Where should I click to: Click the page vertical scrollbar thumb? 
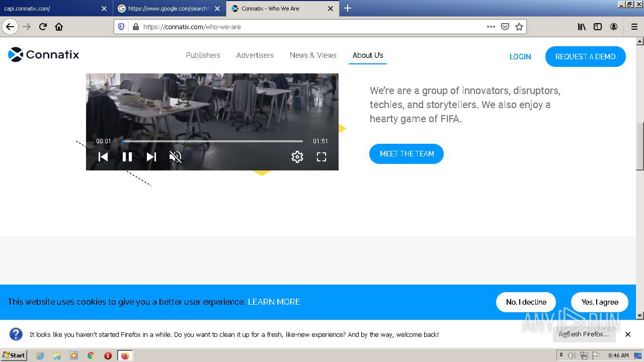pyautogui.click(x=640, y=146)
